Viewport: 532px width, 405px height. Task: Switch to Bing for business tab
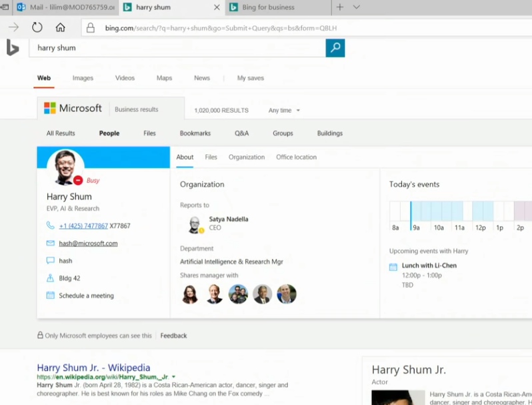[x=278, y=7]
